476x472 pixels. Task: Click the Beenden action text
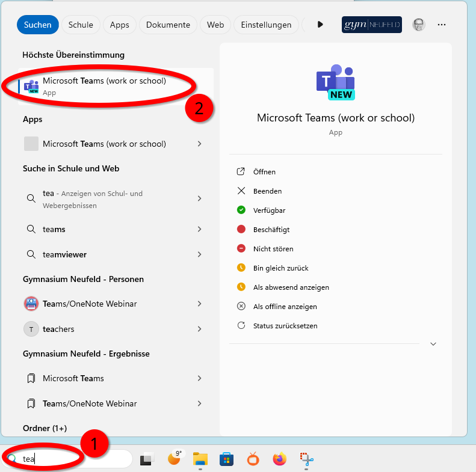coord(267,191)
